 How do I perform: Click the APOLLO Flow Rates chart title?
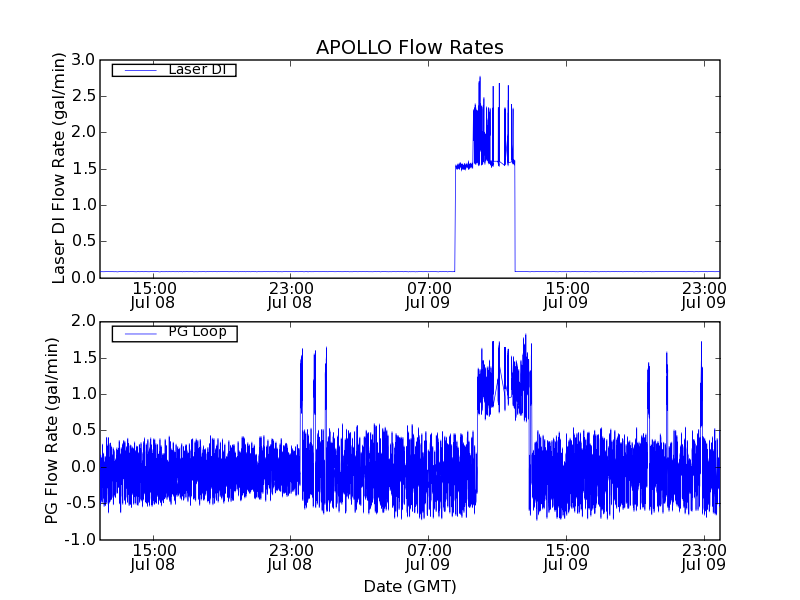point(409,47)
